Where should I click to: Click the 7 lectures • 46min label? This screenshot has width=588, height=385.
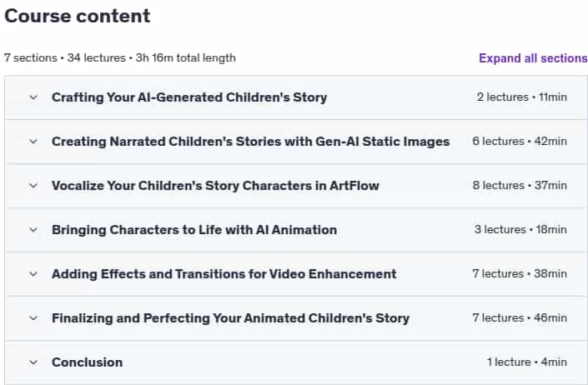[x=520, y=318]
